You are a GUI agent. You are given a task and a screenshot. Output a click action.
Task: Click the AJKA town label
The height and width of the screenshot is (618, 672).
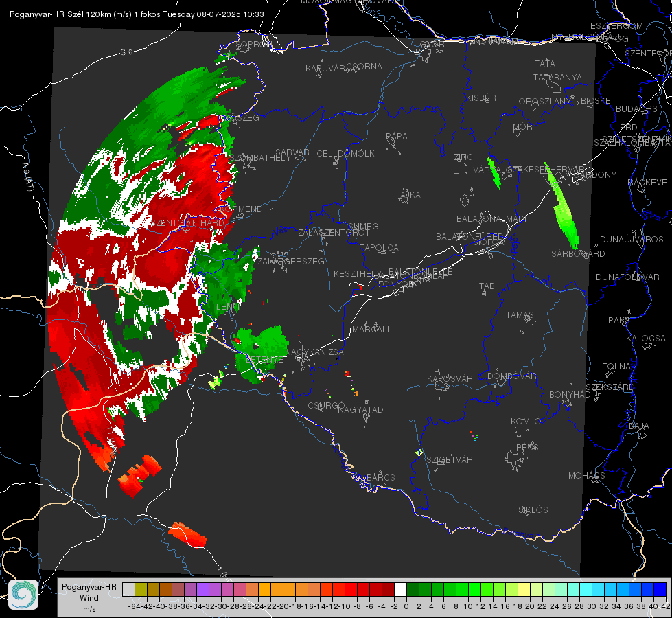[x=410, y=195]
